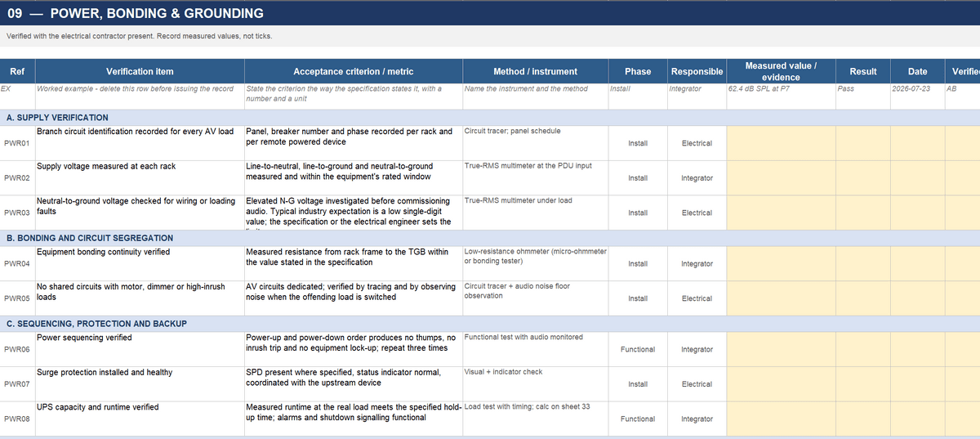Select reference cell PWR04
This screenshot has height=439, width=980.
17,263
